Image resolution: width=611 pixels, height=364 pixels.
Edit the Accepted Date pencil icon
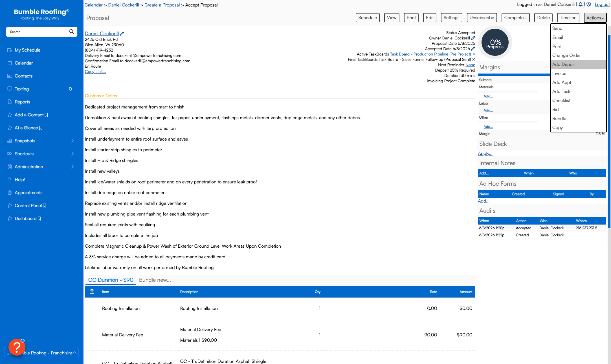pos(473,49)
